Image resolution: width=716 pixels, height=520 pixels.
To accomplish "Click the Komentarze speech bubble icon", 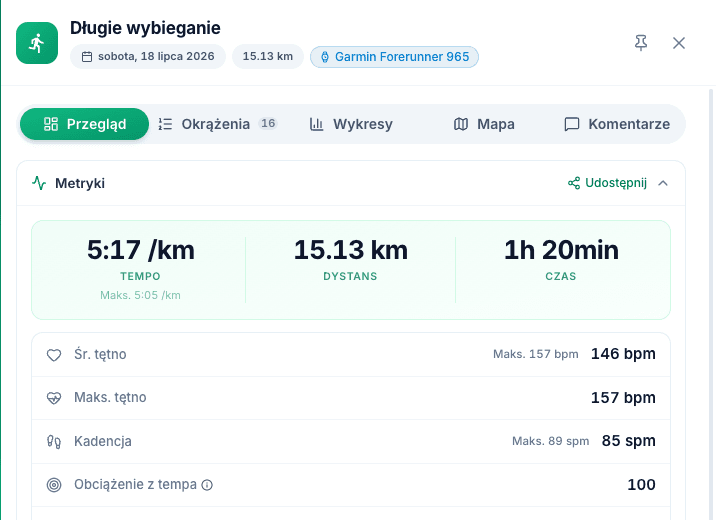I will tap(572, 124).
